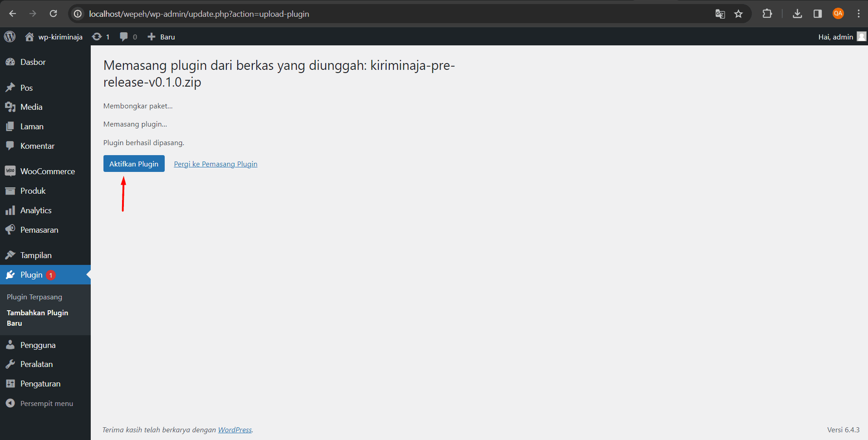868x440 pixels.
Task: Open the Analytics section icon
Action: tap(10, 210)
